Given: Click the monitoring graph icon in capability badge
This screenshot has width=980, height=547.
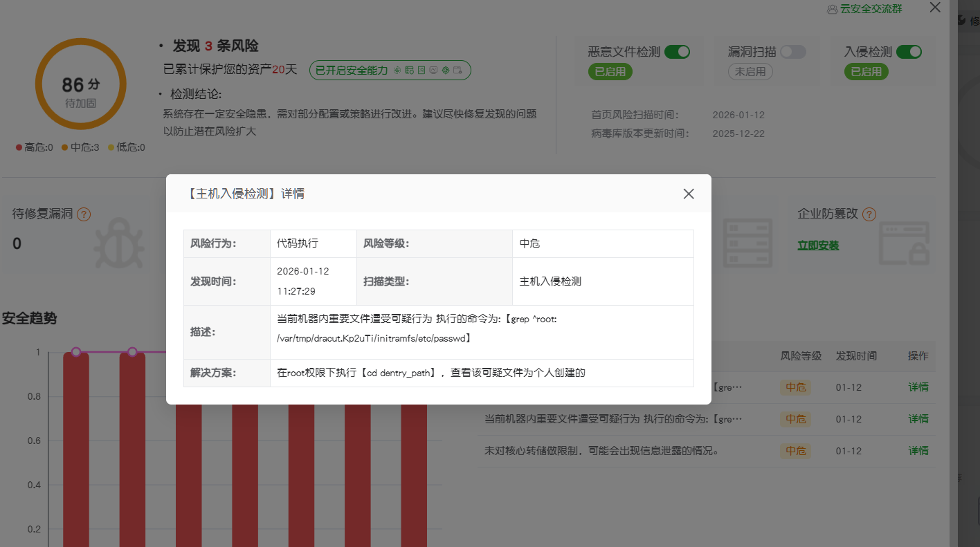Looking at the screenshot, I should (433, 70).
